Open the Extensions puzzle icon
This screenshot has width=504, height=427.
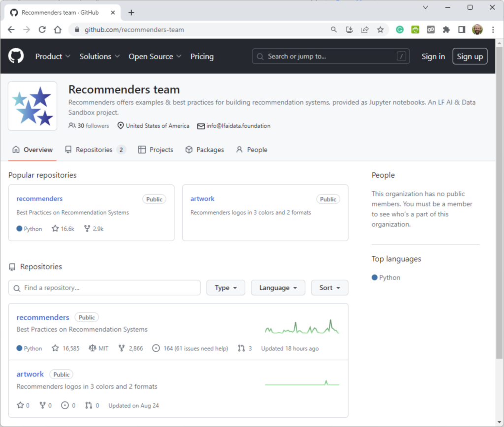pos(446,30)
